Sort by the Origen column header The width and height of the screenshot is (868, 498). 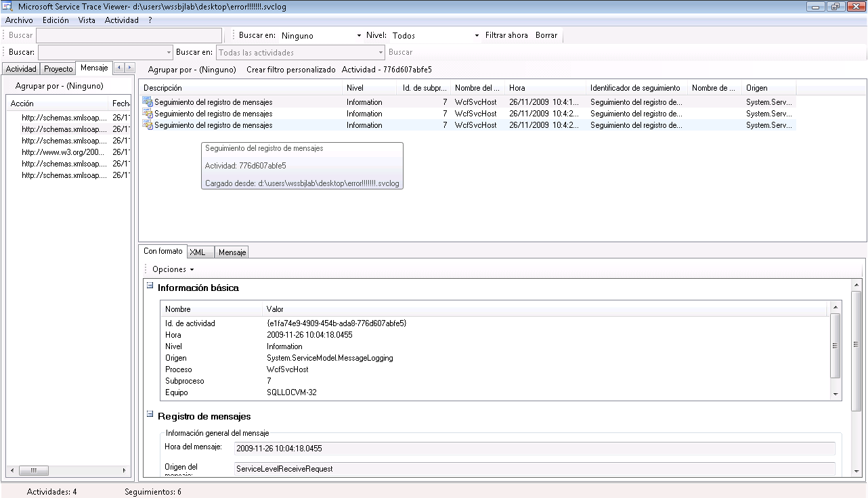pos(768,88)
